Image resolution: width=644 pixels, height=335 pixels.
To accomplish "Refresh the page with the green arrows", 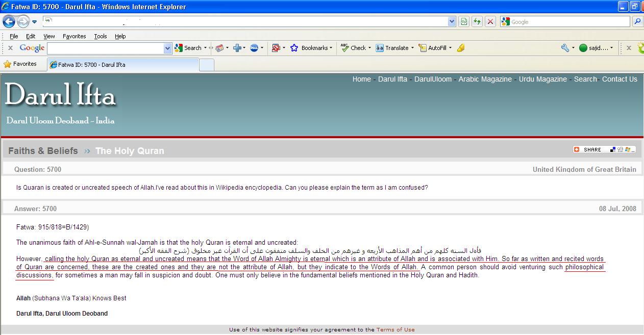I will (x=477, y=21).
